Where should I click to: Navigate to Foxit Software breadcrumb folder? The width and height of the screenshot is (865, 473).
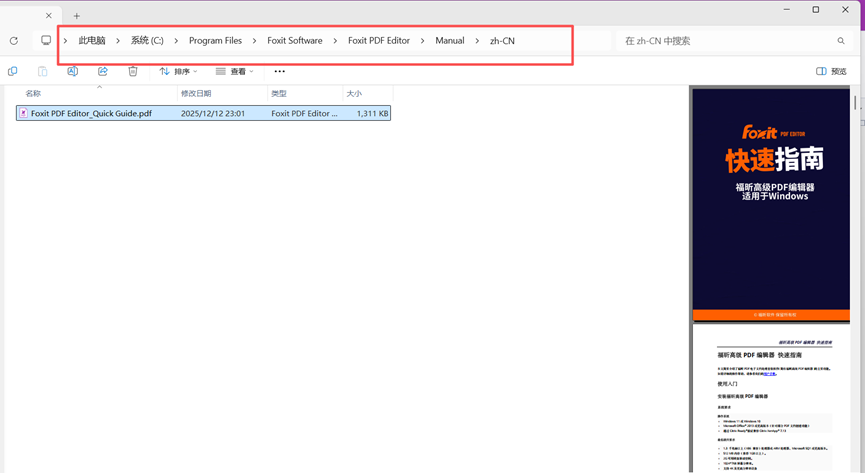(295, 41)
